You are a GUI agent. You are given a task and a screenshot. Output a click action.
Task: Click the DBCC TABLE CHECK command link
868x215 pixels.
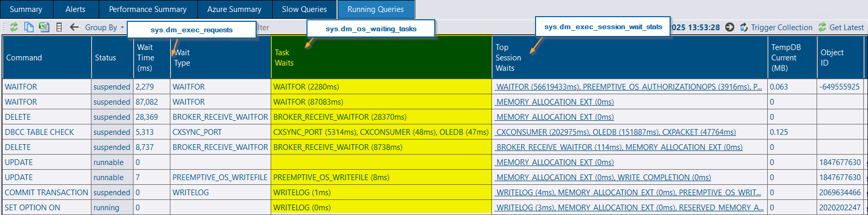[39, 132]
